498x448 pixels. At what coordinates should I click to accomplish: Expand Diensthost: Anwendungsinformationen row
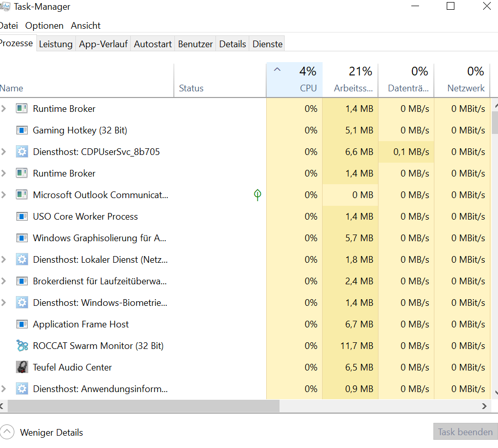(x=4, y=389)
